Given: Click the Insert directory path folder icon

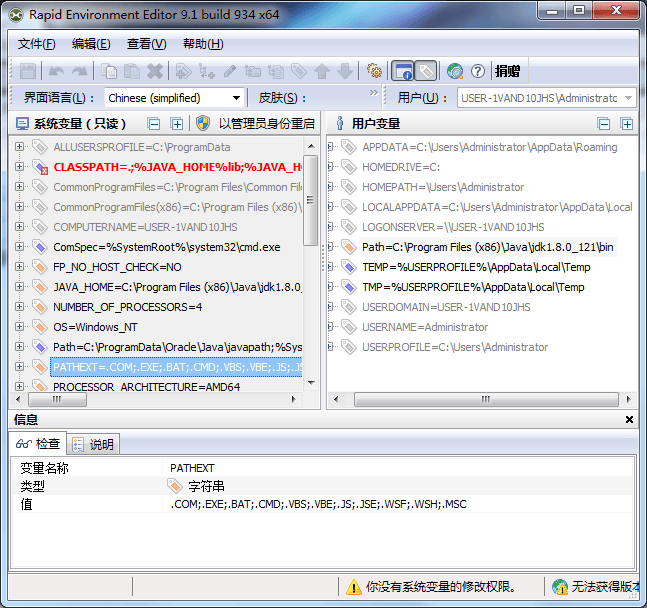Looking at the screenshot, I should tap(253, 71).
